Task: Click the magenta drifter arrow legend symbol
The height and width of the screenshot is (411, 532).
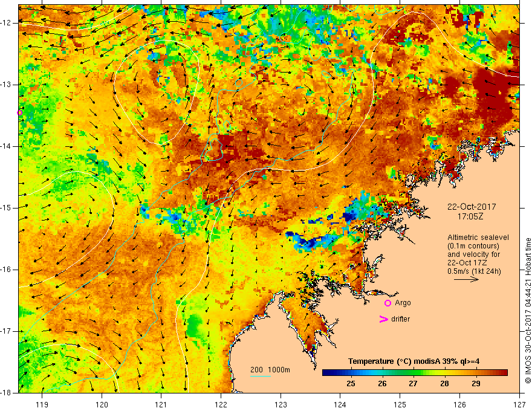Action: [384, 319]
